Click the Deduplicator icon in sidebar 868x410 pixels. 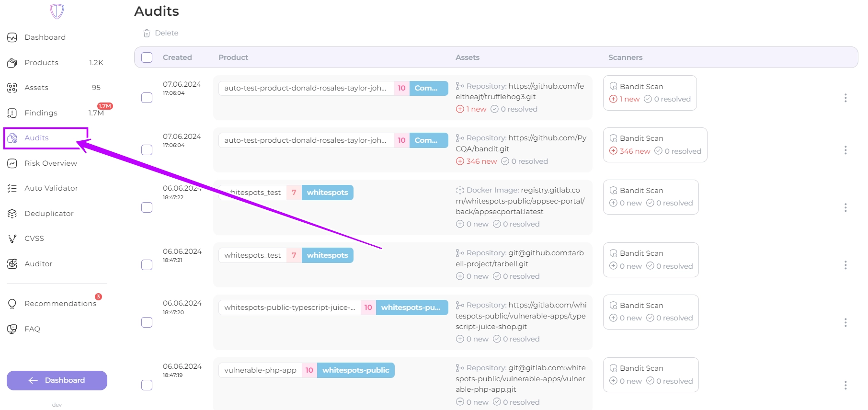tap(12, 214)
